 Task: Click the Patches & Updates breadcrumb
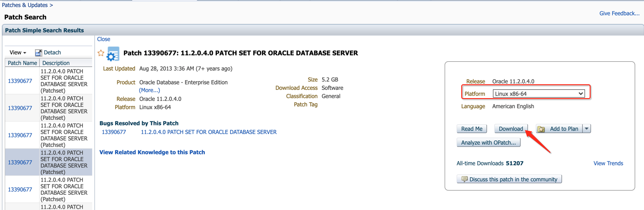(x=25, y=5)
